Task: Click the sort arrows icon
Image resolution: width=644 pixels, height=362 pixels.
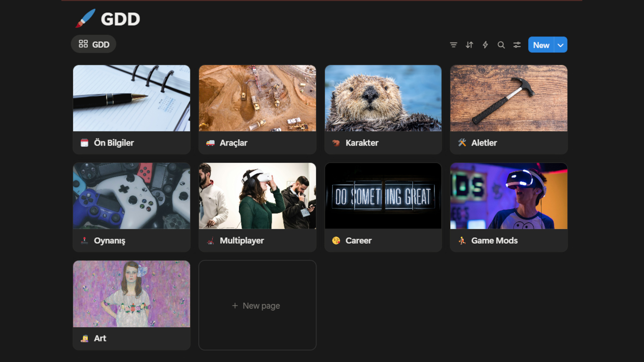Action: pos(469,45)
